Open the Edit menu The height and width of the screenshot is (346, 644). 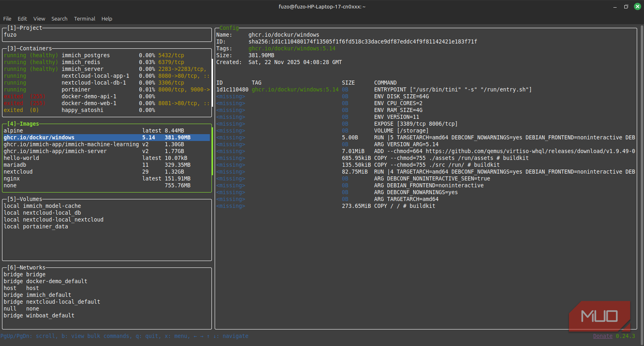click(x=22, y=19)
